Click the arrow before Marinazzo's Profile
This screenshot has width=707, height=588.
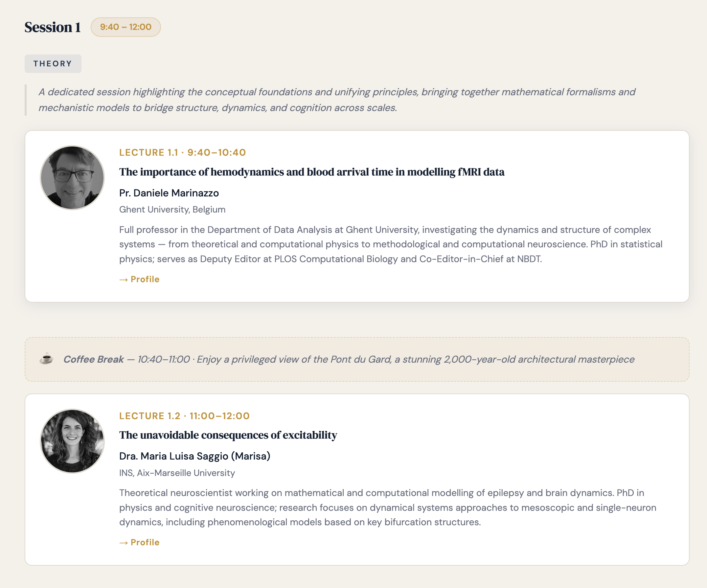click(x=124, y=279)
